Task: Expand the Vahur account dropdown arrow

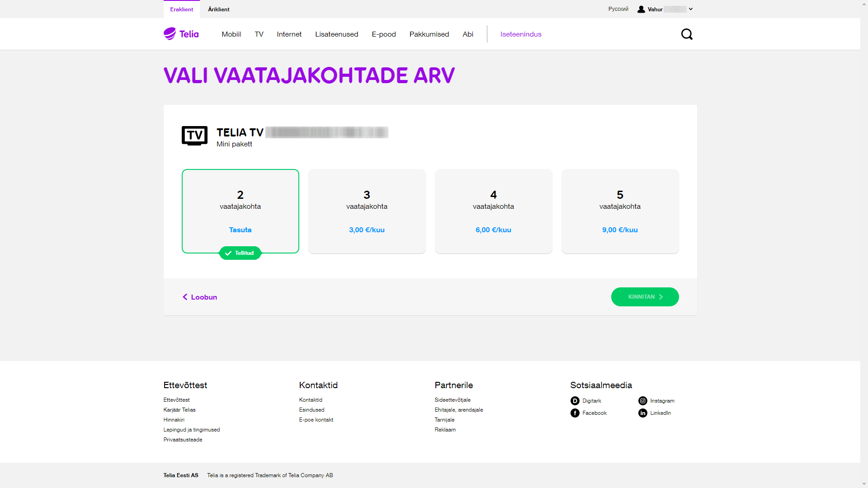Action: click(691, 9)
